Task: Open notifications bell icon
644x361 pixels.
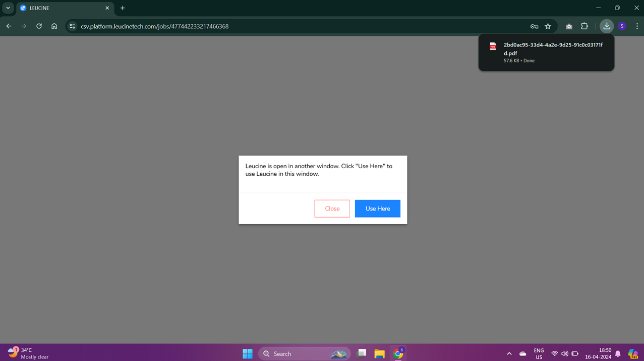Action: click(x=618, y=354)
